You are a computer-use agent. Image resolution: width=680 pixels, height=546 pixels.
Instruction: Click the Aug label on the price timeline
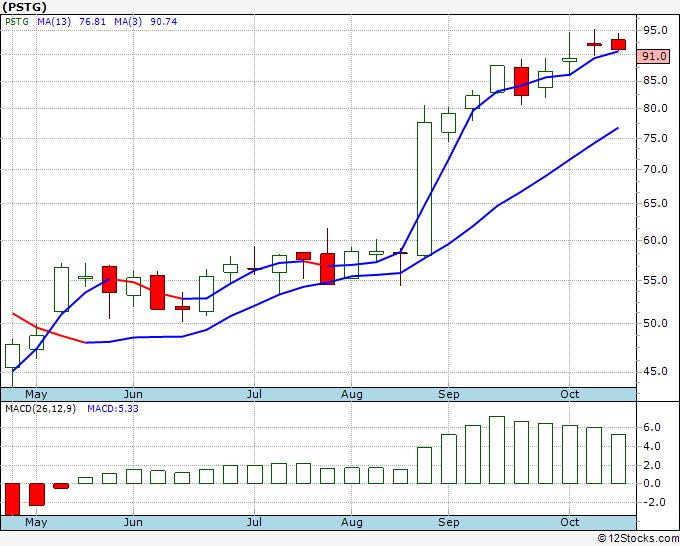[x=352, y=394]
